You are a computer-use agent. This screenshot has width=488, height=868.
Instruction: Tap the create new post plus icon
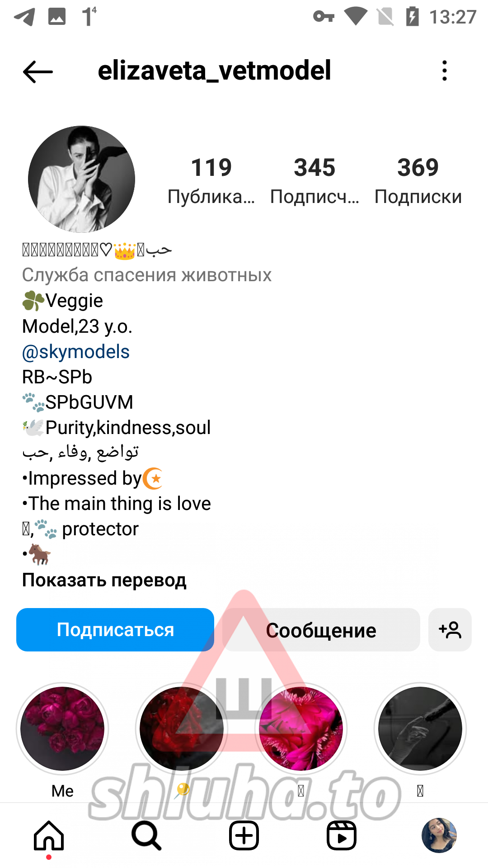[244, 835]
